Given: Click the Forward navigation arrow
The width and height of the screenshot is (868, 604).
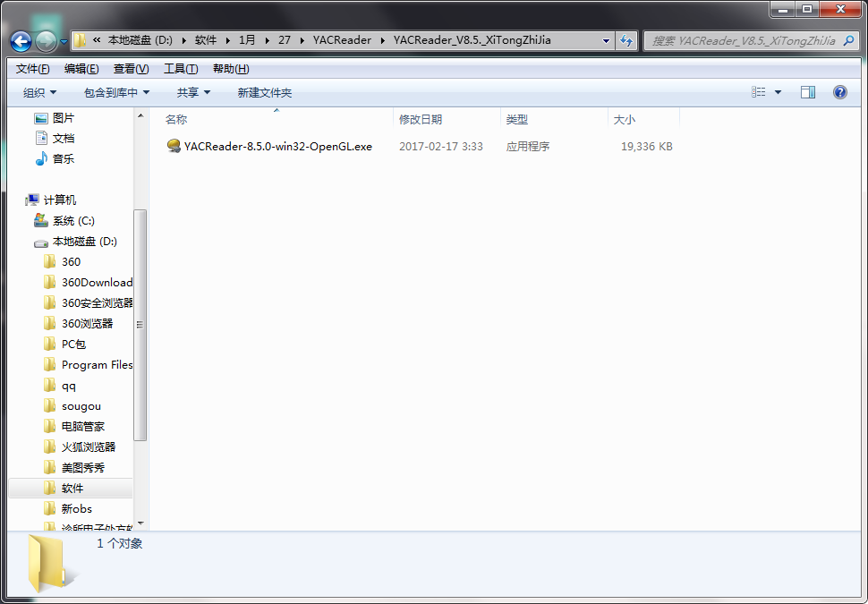Looking at the screenshot, I should pyautogui.click(x=46, y=40).
